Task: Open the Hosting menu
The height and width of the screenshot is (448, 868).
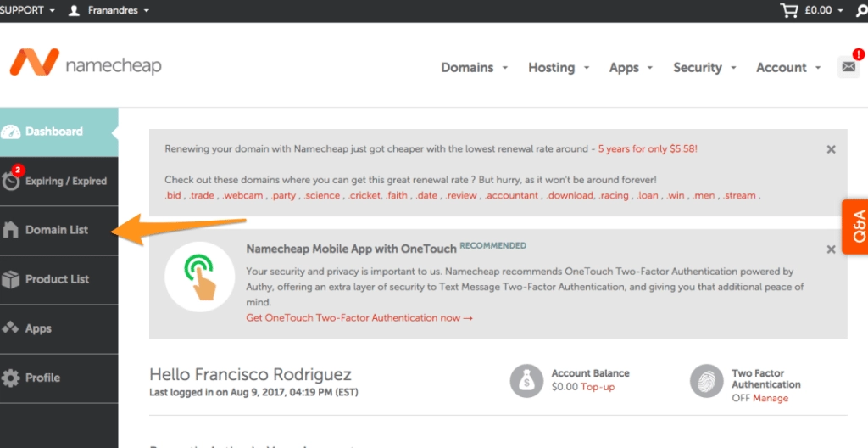Action: [559, 68]
